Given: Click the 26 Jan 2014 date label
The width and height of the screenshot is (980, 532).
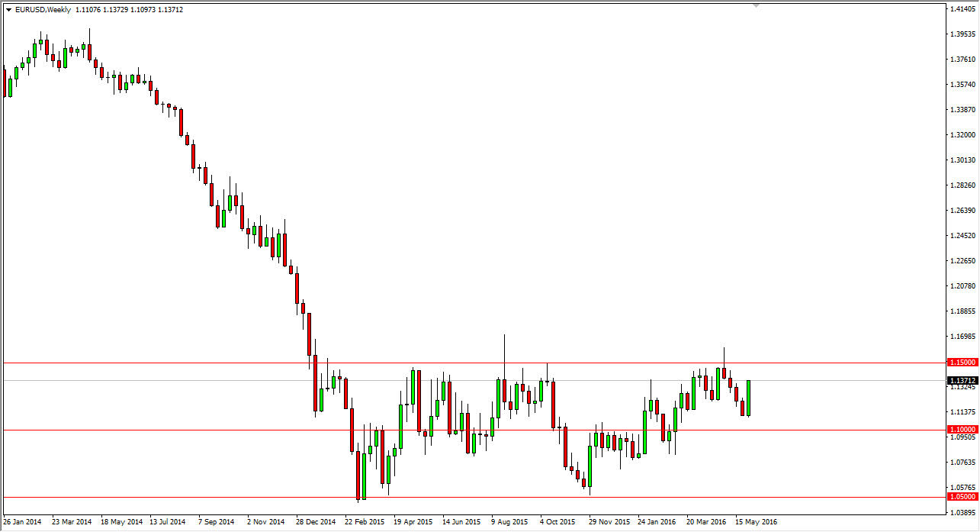Looking at the screenshot, I should tap(23, 521).
